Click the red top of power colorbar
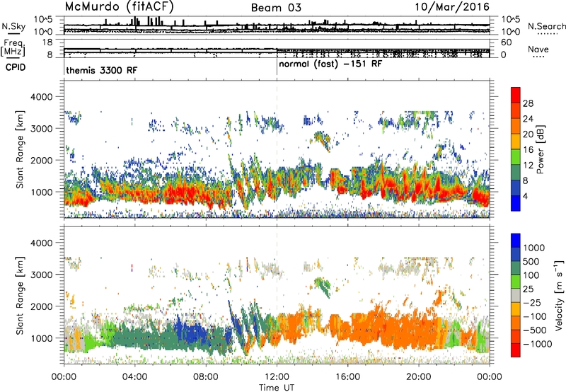Viewport: 566px width, 392px height. tap(516, 95)
